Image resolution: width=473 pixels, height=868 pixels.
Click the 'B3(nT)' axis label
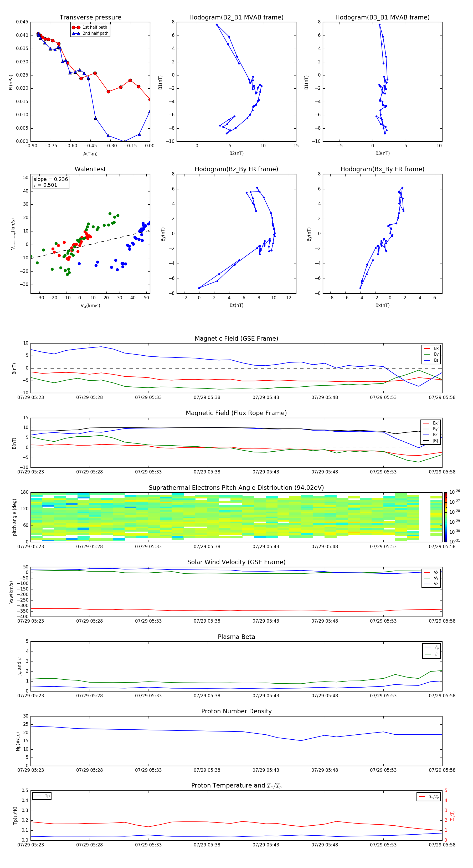382,153
